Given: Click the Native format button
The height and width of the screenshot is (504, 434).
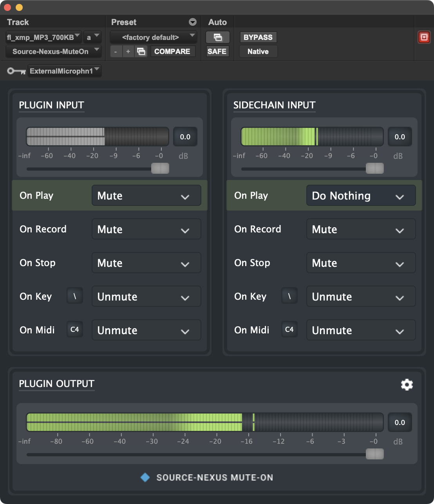Looking at the screenshot, I should click(258, 52).
